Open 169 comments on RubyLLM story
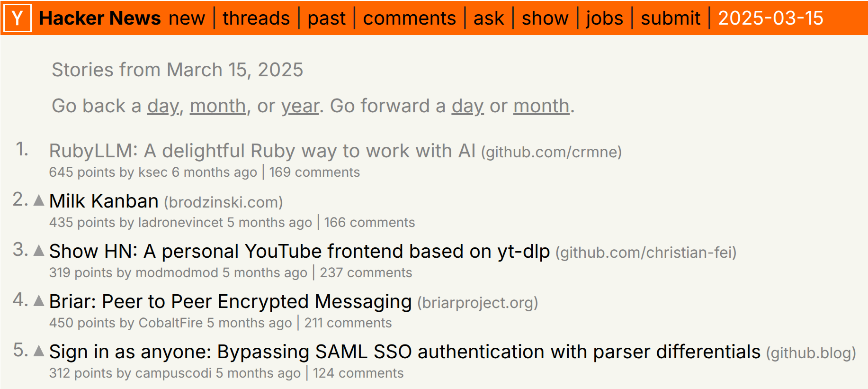The image size is (868, 389). (x=314, y=172)
